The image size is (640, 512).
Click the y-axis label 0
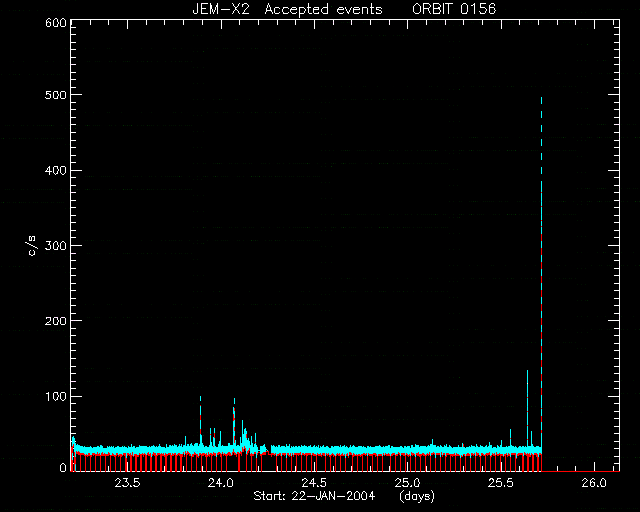63,467
